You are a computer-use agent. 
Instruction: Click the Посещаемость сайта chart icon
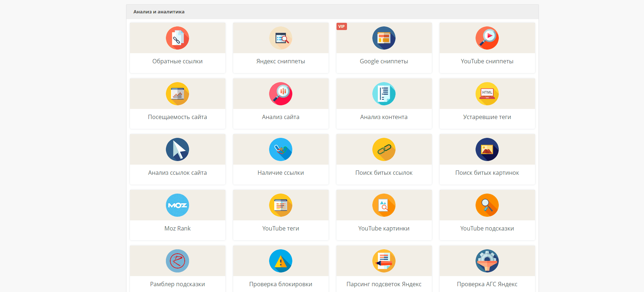pos(177,94)
